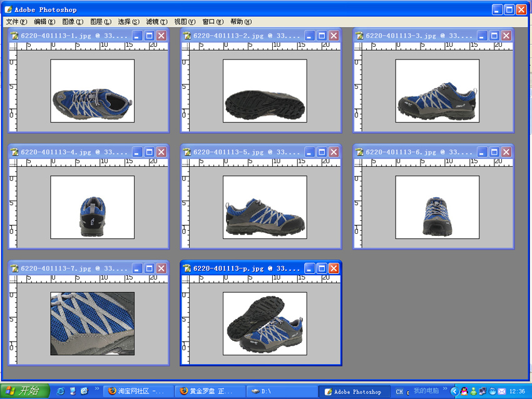Viewport: 532px width, 399px height.
Task: Launch Internet Explorer from quick launch
Action: [x=61, y=391]
